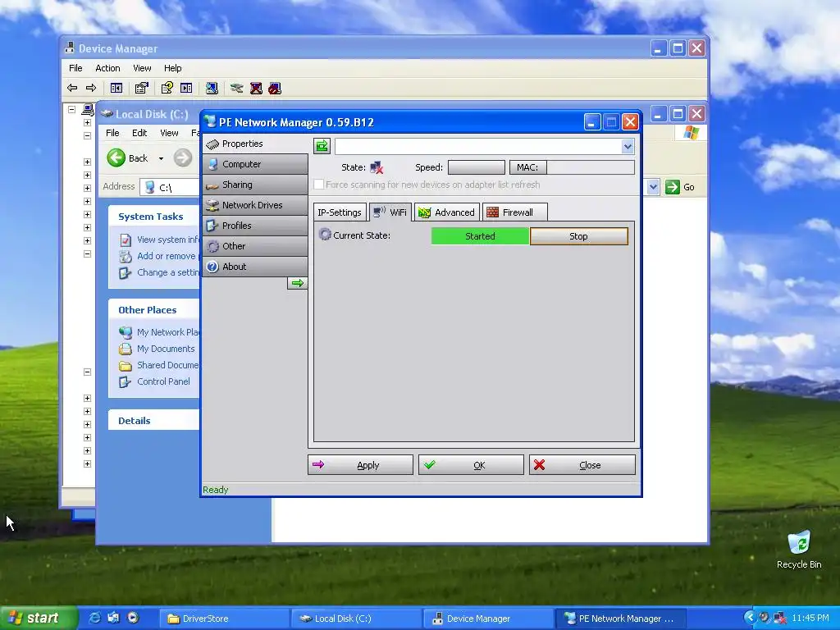Viewport: 840px width, 630px height.
Task: Click the MAC: button
Action: [527, 167]
